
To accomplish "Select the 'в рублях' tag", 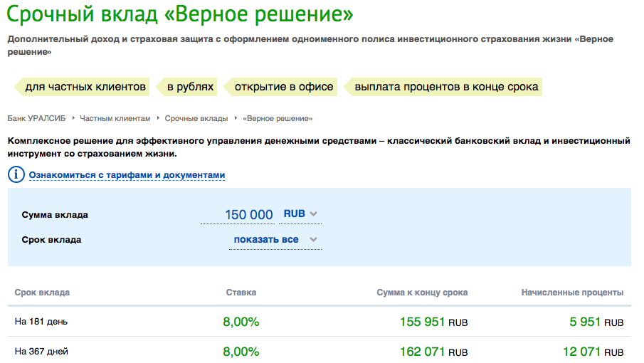I will pos(186,87).
